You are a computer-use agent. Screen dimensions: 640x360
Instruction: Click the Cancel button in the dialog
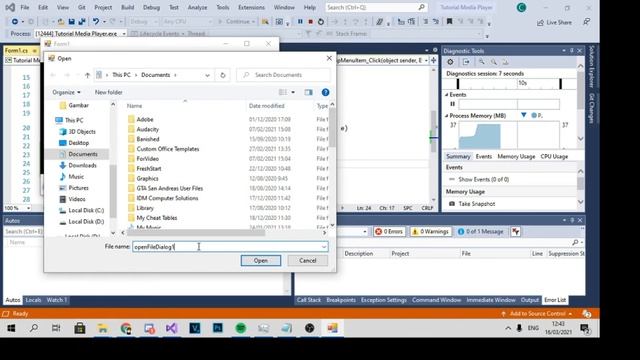[307, 260]
